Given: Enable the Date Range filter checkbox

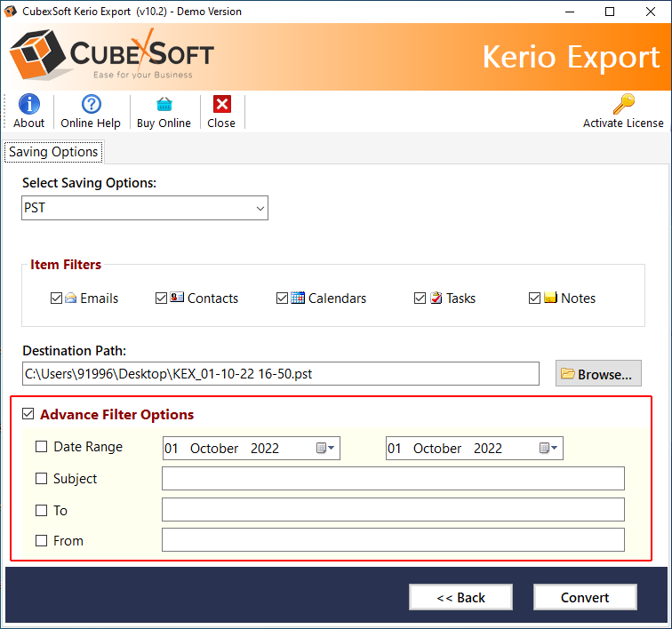Looking at the screenshot, I should [41, 447].
